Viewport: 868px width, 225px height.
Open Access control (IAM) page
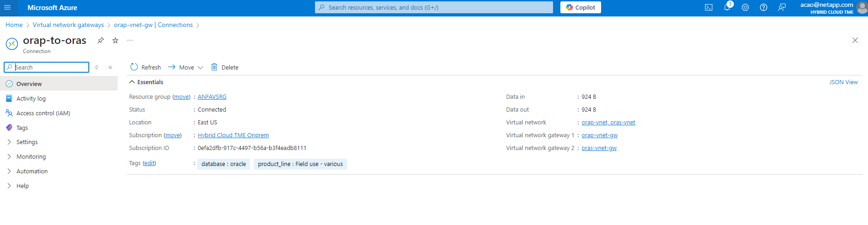pos(43,113)
